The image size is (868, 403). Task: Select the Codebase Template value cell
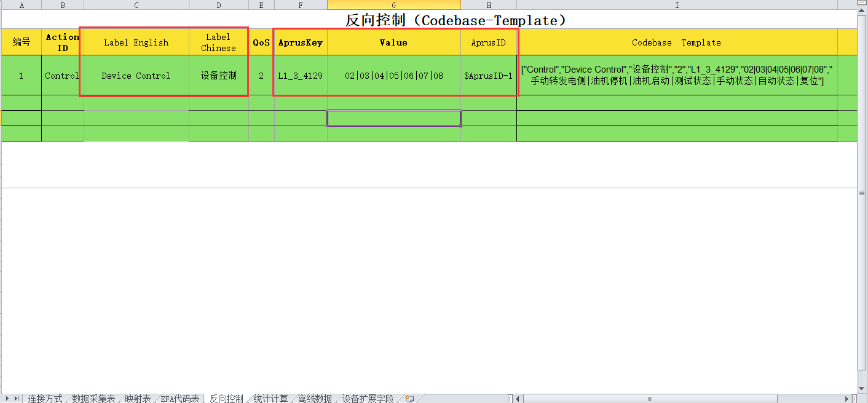click(676, 76)
